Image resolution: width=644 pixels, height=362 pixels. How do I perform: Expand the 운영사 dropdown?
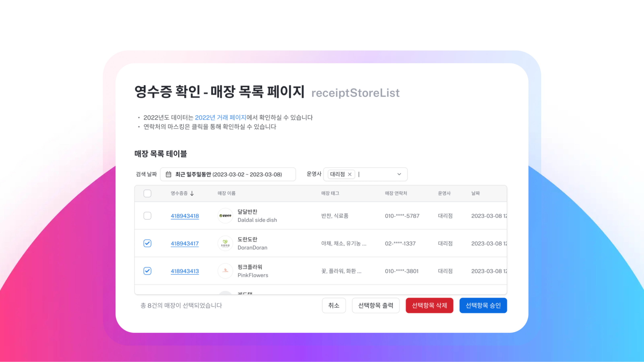(x=399, y=174)
